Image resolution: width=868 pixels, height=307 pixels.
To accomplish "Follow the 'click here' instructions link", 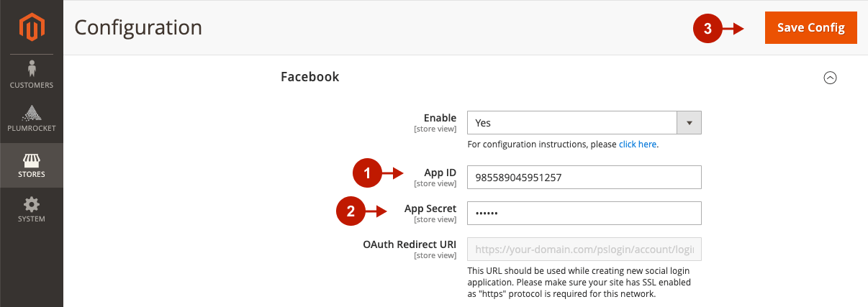I will coord(638,144).
